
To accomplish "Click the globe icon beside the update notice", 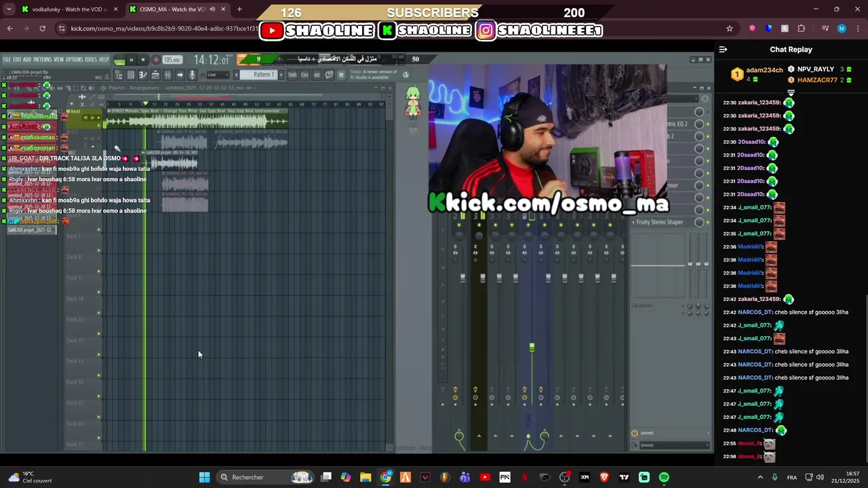I will (x=406, y=75).
